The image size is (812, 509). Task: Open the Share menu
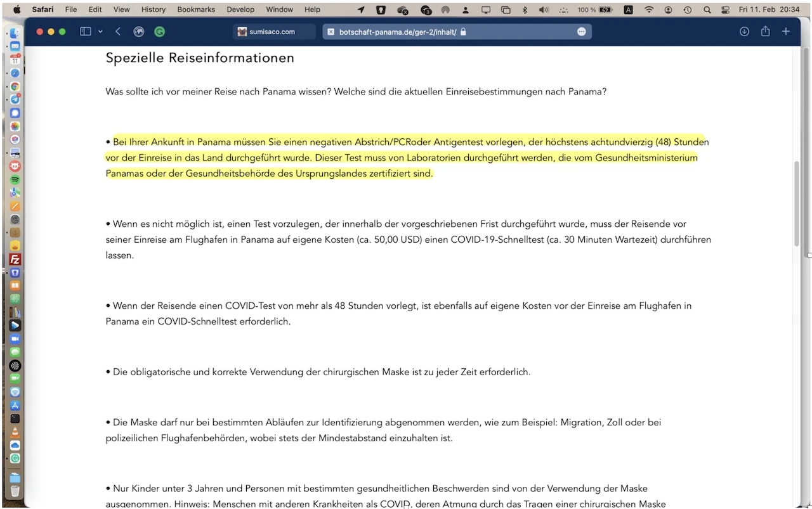point(765,32)
